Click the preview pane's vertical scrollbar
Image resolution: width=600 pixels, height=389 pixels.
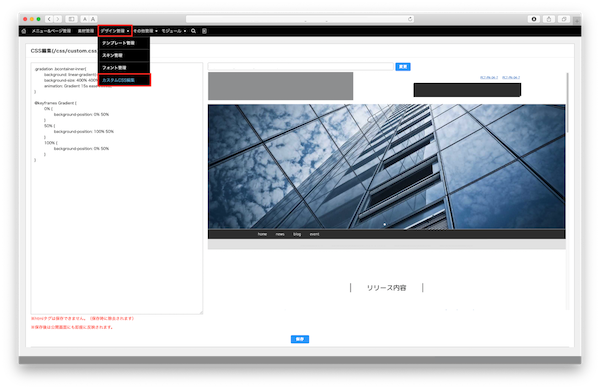pos(567,103)
